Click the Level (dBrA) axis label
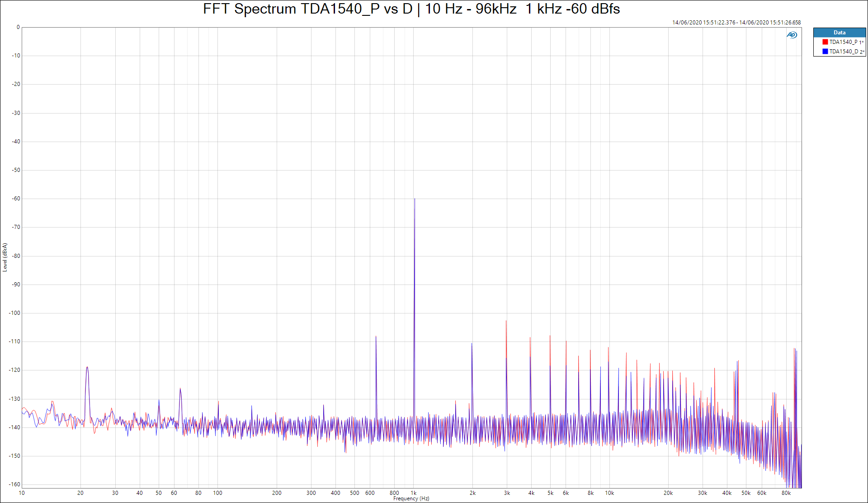Screen dimensions: 868x503 [5, 257]
